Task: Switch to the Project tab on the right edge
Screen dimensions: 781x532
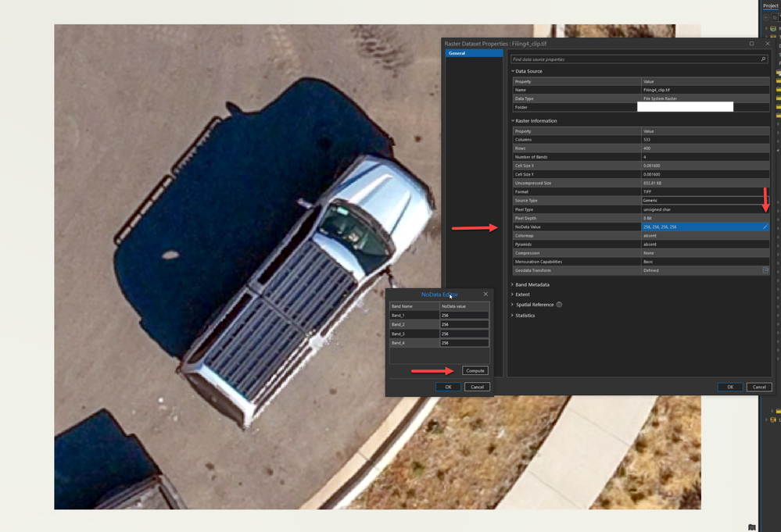Action: point(770,5)
